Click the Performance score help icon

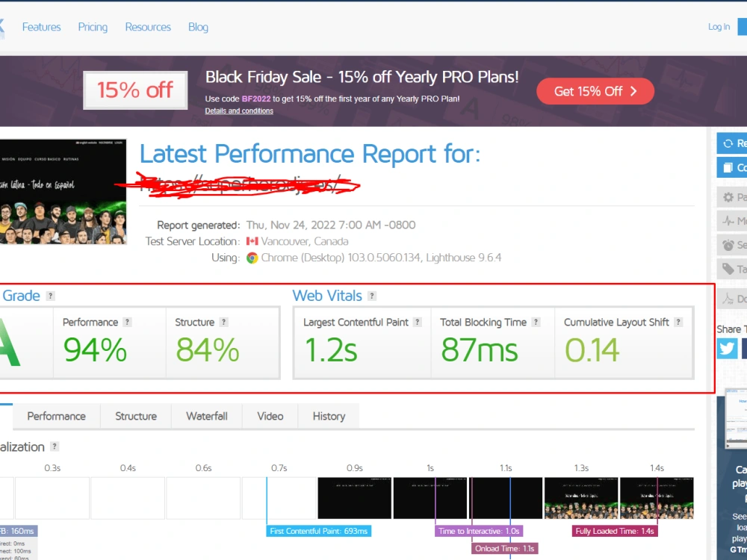tap(127, 322)
